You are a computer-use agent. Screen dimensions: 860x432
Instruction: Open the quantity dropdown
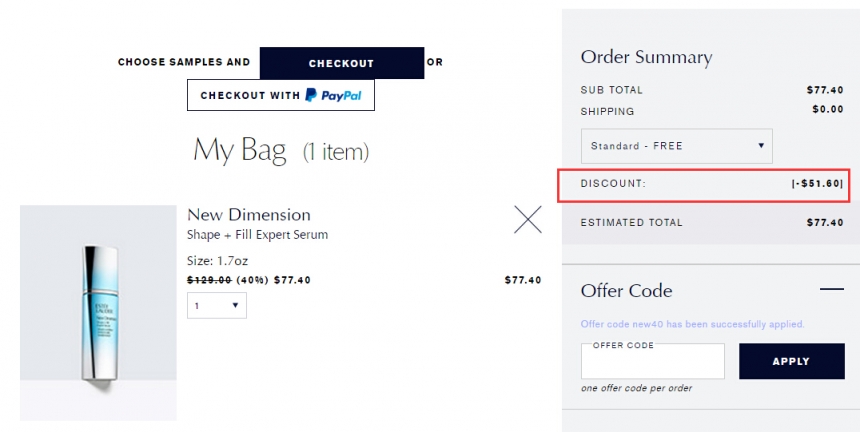217,305
